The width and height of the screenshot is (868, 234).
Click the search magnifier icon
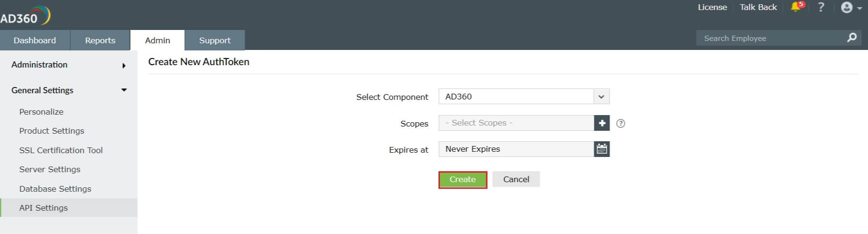pyautogui.click(x=851, y=38)
